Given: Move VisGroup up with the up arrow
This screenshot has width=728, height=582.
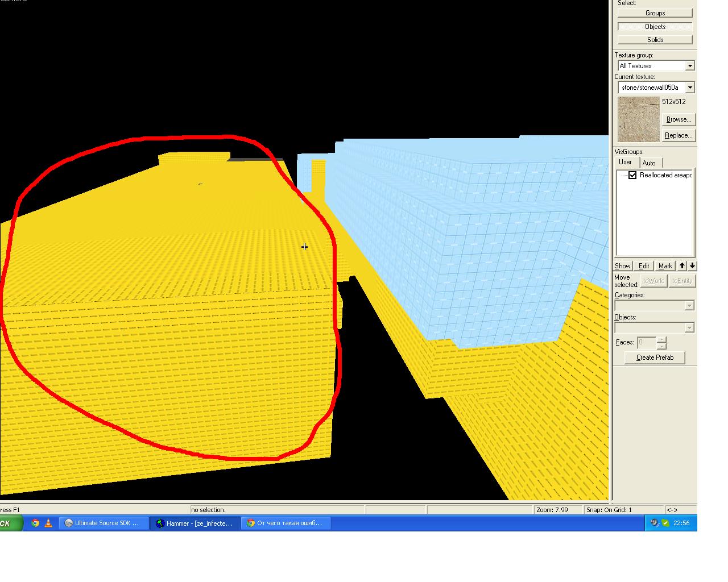Looking at the screenshot, I should (682, 265).
